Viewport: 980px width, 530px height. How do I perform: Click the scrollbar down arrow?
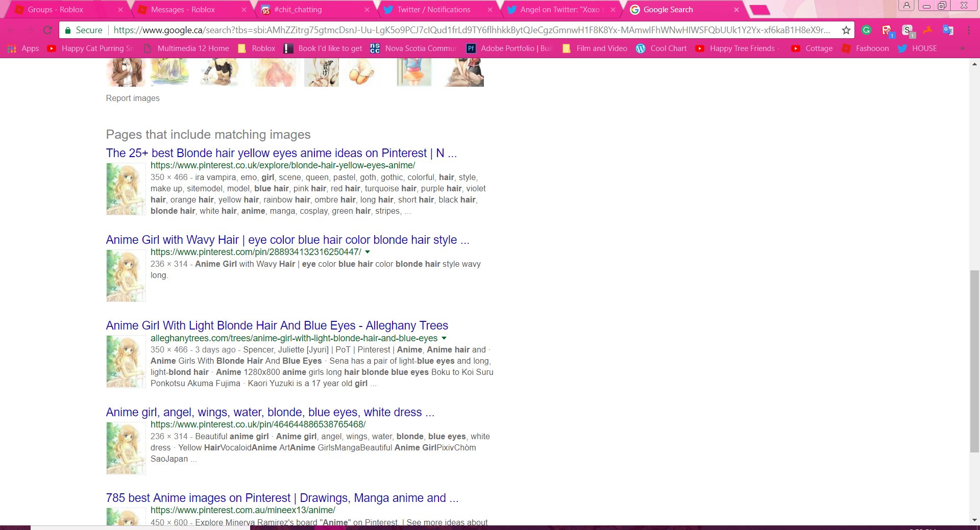click(x=974, y=520)
